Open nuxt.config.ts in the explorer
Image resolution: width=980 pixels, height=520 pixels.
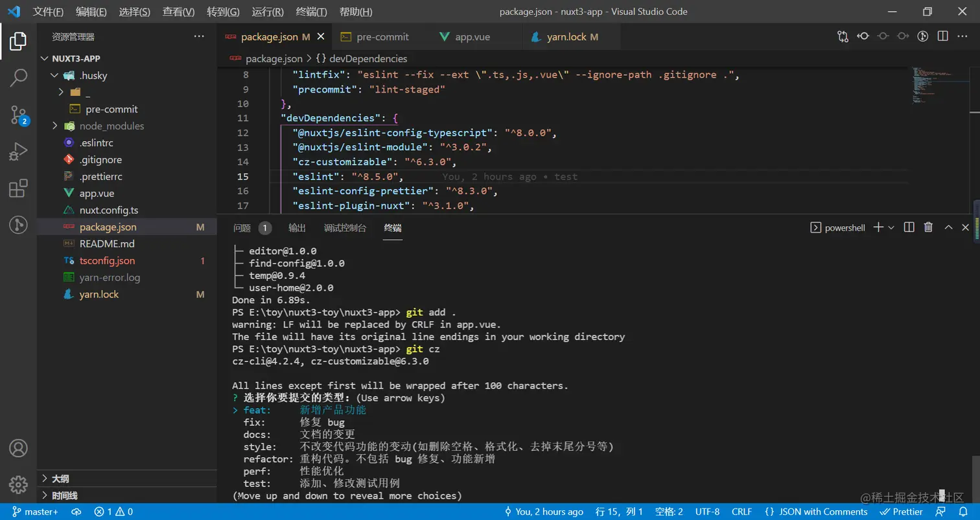coord(127,210)
